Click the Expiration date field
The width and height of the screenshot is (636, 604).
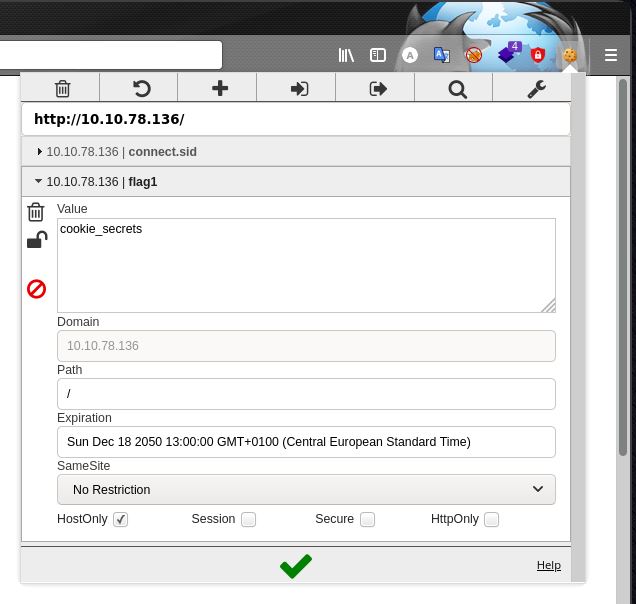(x=306, y=442)
